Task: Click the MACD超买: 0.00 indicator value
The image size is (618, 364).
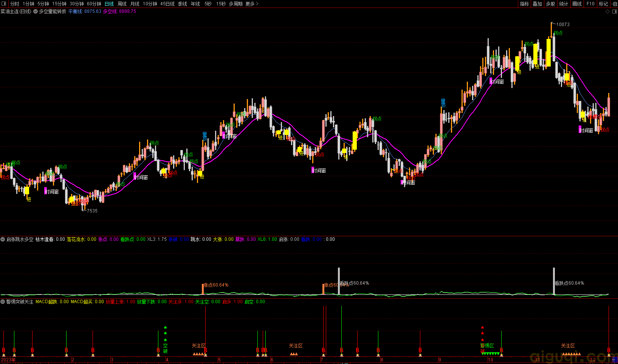Action: pos(87,302)
